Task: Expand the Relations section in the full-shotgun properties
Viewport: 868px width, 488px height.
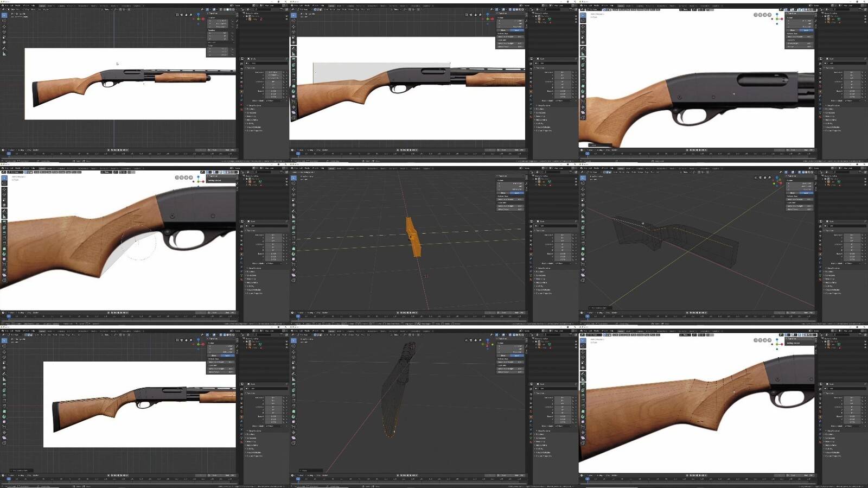Action: tap(251, 109)
